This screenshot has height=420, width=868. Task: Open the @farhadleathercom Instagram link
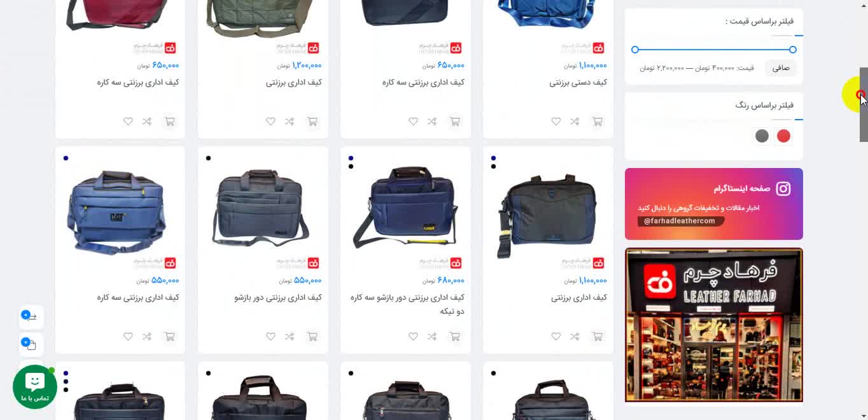680,221
